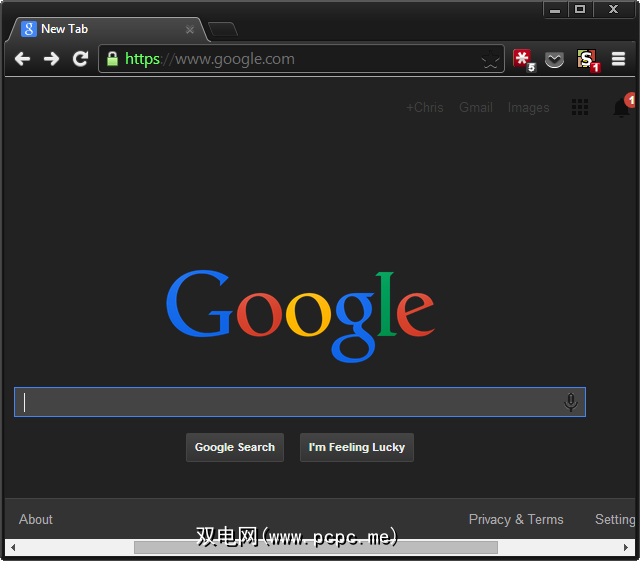The height and width of the screenshot is (561, 640).
Task: Select the New Tab tab
Action: (108, 29)
